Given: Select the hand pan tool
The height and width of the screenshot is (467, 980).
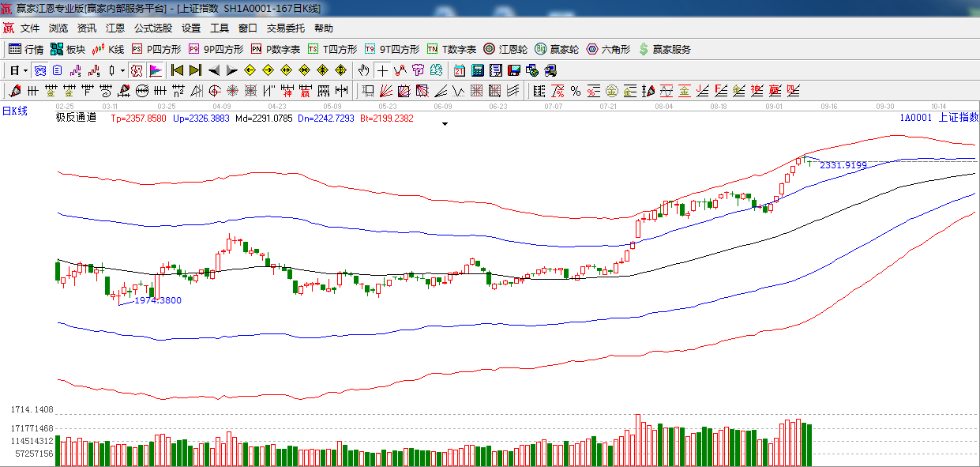Looking at the screenshot, I should [x=363, y=70].
